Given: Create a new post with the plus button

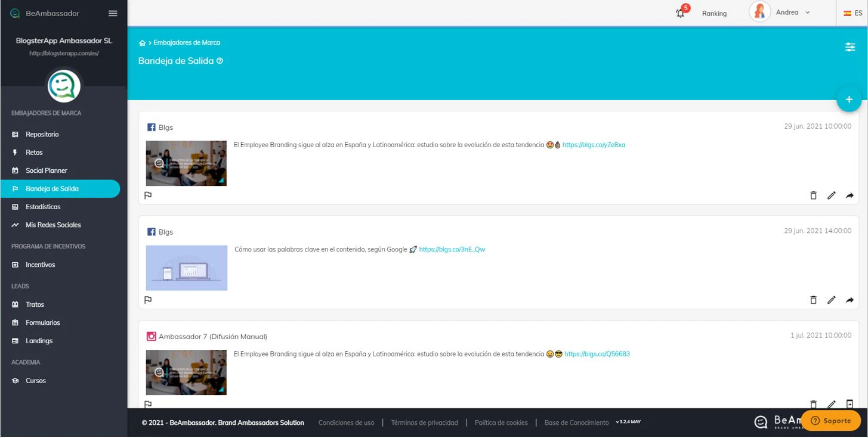Looking at the screenshot, I should 848,99.
